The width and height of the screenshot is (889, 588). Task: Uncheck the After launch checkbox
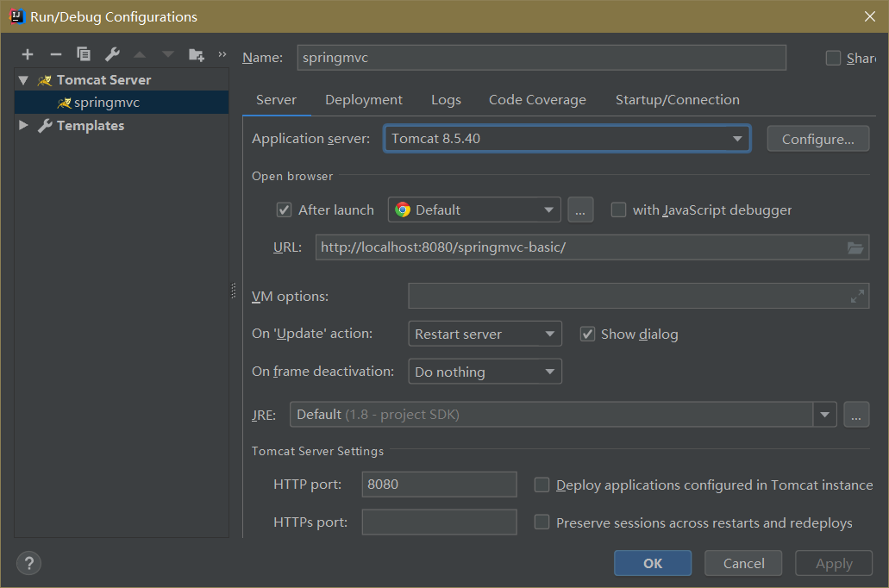pyautogui.click(x=284, y=210)
